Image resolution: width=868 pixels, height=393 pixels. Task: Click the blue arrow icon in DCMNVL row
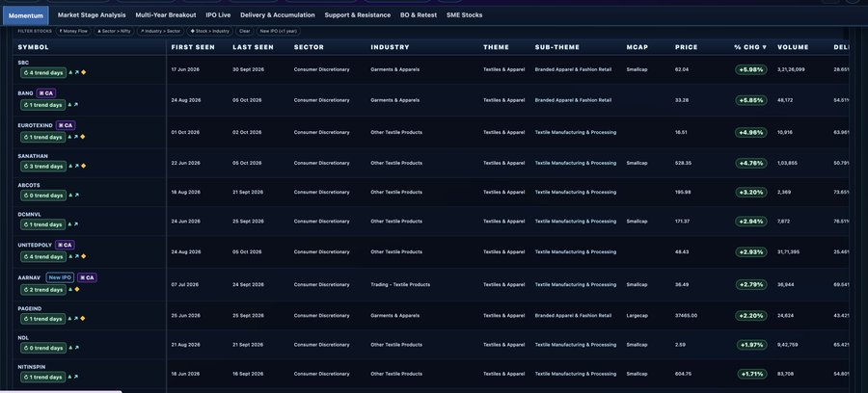(76, 224)
